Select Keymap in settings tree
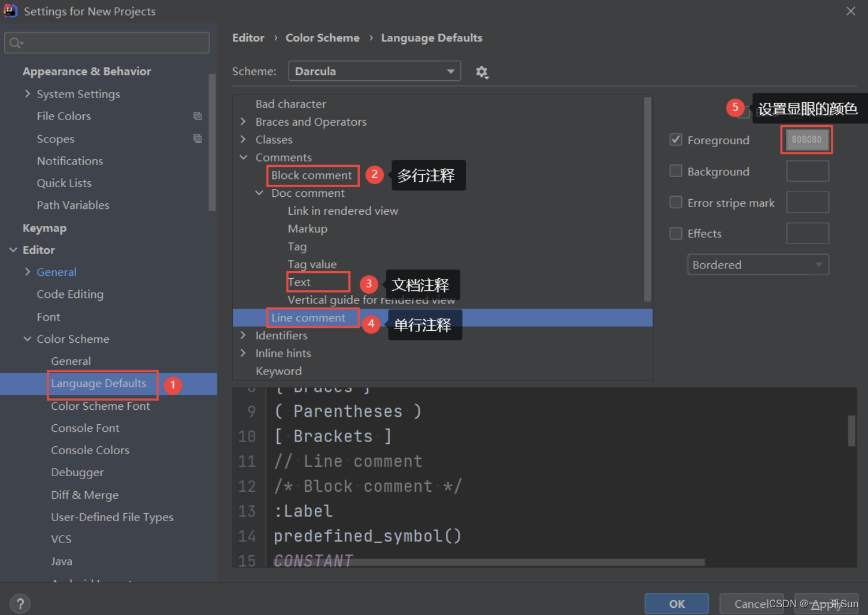Screen dimensions: 868x615 (x=44, y=228)
